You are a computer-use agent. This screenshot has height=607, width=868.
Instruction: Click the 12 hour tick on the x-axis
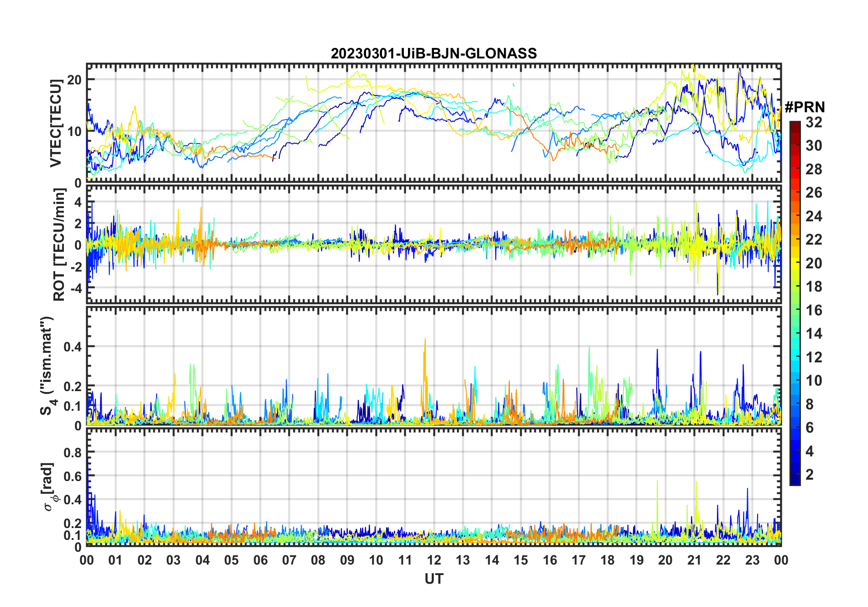pyautogui.click(x=434, y=560)
